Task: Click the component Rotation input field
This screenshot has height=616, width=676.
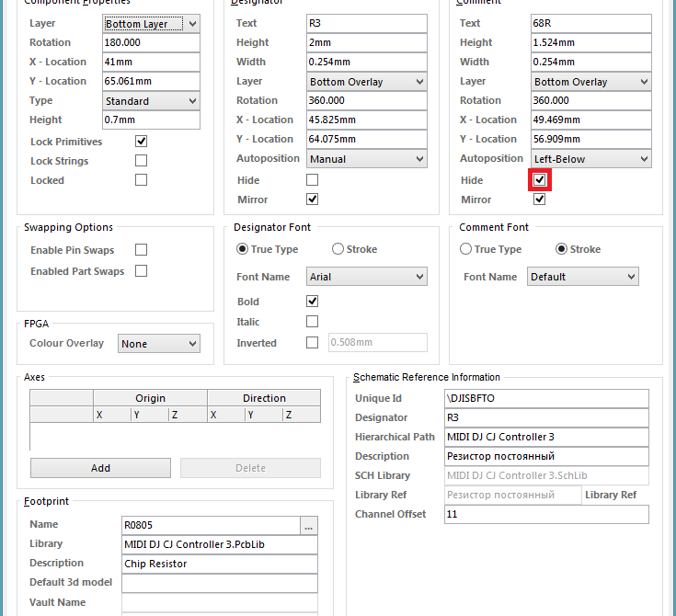Action: (x=151, y=43)
